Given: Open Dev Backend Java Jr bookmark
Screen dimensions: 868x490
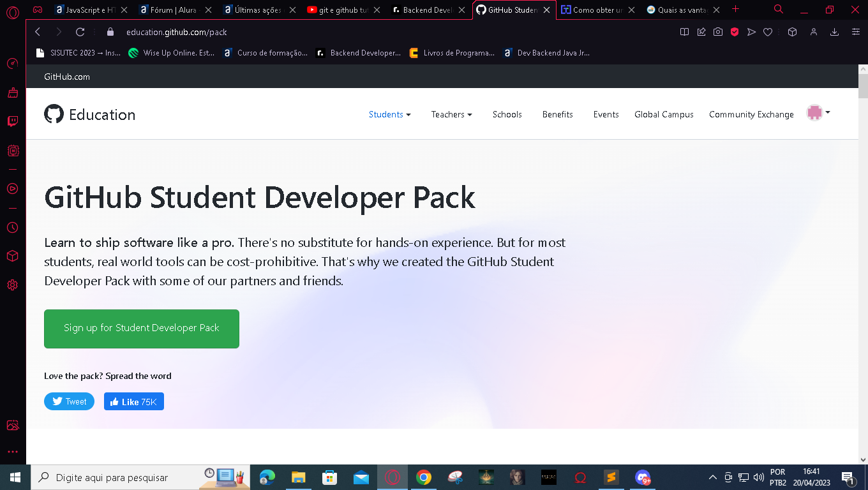Looking at the screenshot, I should pos(546,53).
